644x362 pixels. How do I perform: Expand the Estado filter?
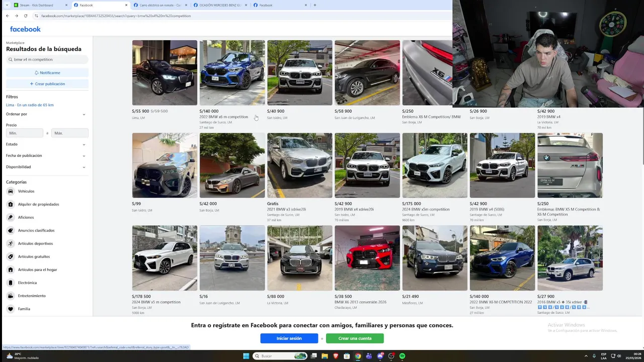click(46, 144)
